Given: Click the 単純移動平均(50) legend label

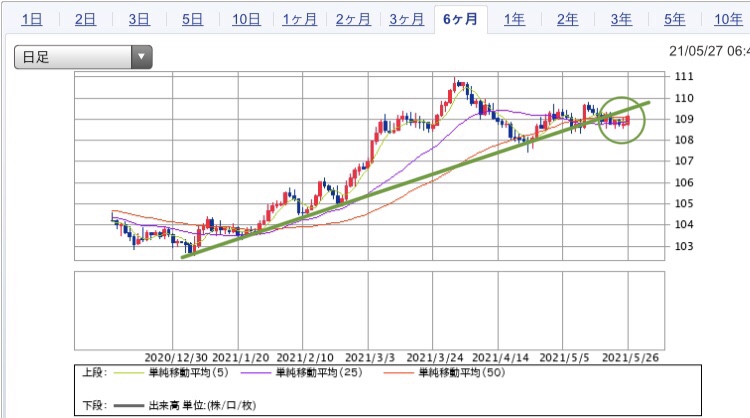Looking at the screenshot, I should [462, 373].
